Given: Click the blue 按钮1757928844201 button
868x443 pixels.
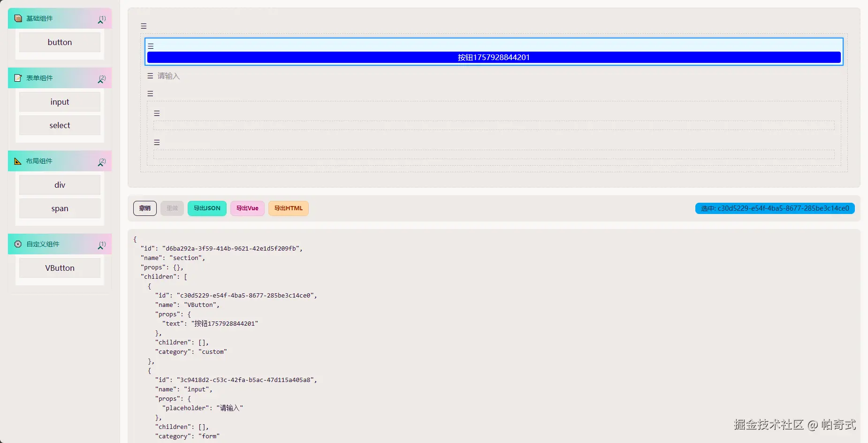Looking at the screenshot, I should [494, 58].
